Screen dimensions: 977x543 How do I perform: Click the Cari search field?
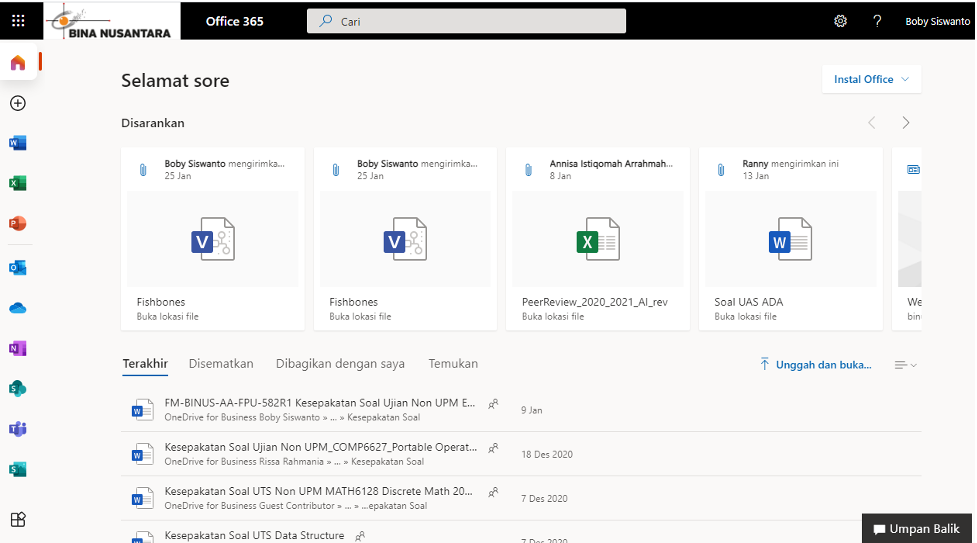466,21
